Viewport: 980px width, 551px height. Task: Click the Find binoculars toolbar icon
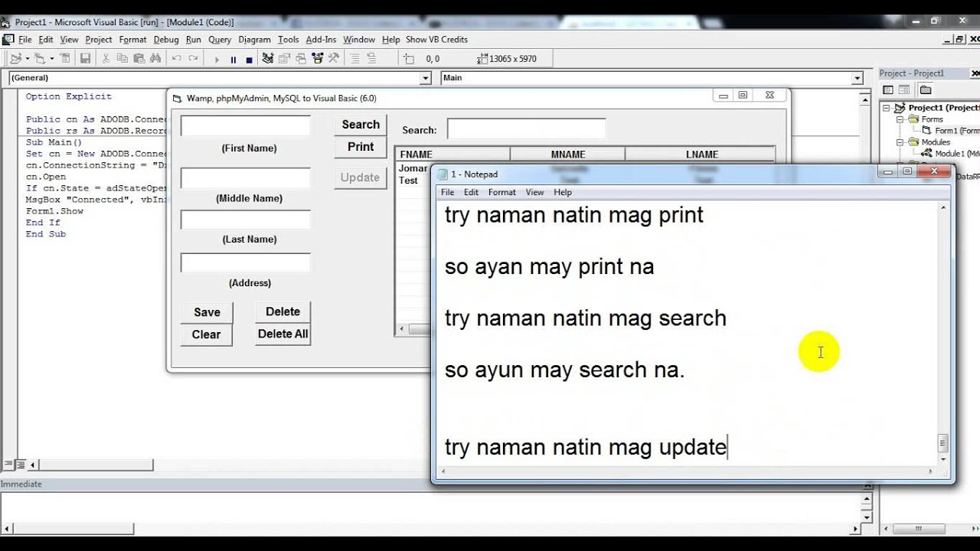click(155, 58)
